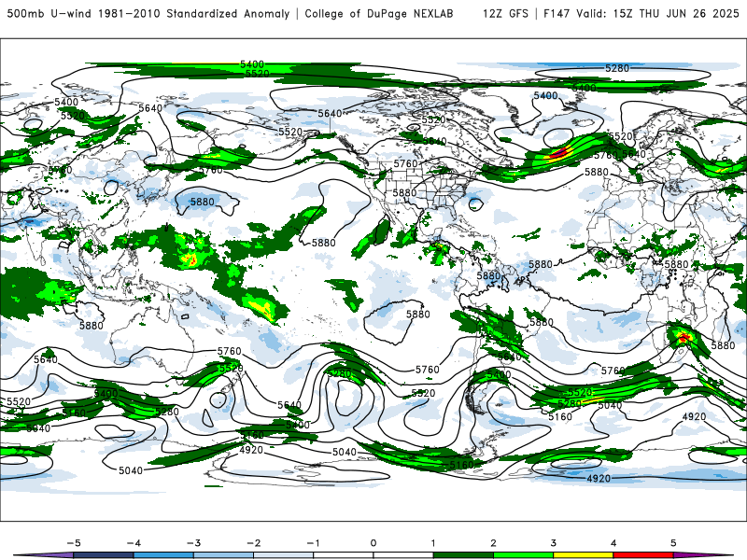
Task: Click the dark green swatch between 1 and 2
Action: (463, 555)
